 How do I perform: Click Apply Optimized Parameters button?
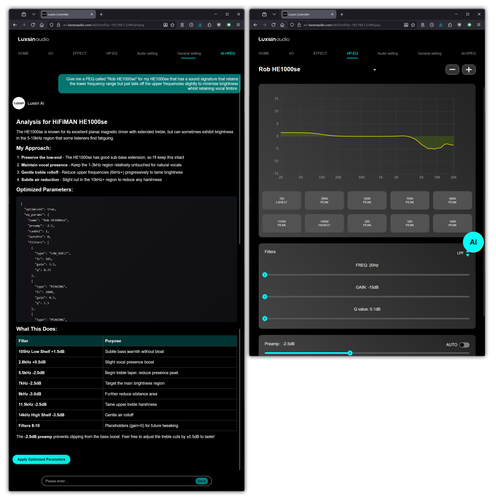pyautogui.click(x=41, y=459)
